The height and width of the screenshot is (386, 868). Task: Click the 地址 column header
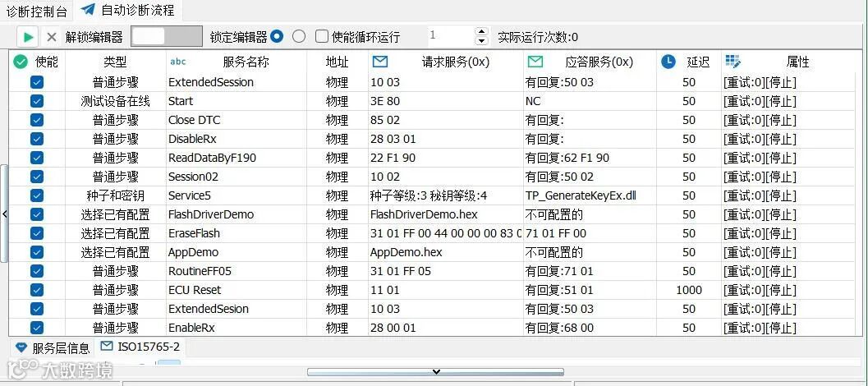coord(338,62)
